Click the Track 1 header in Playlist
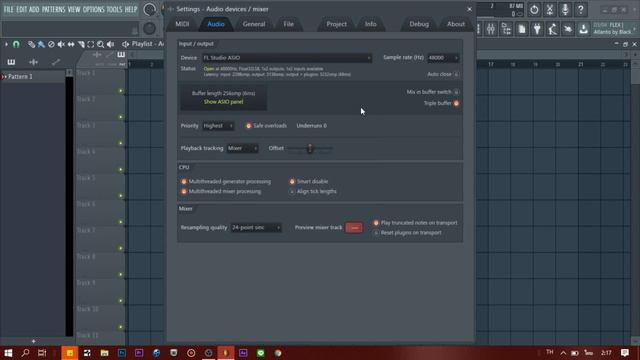This screenshot has height=360, width=640. click(100, 81)
